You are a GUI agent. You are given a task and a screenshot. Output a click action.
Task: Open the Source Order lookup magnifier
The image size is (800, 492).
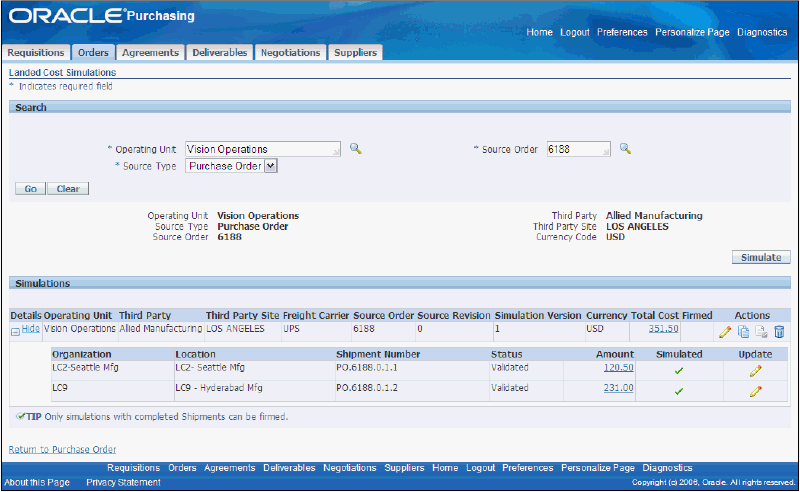click(626, 149)
